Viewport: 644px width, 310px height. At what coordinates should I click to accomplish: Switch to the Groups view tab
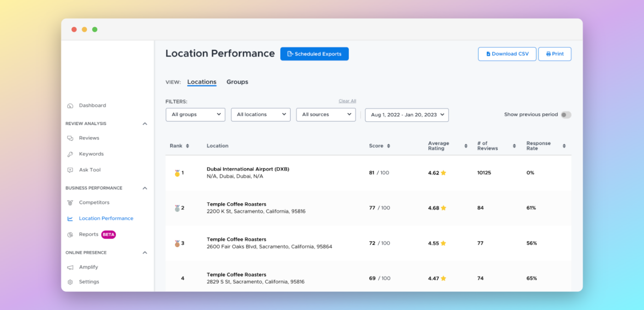coord(237,82)
